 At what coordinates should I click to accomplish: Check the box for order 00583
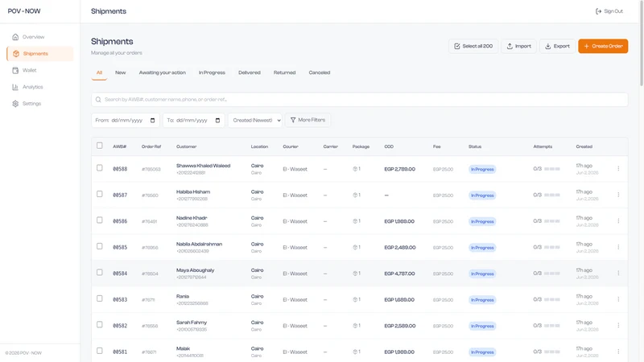pos(99,298)
